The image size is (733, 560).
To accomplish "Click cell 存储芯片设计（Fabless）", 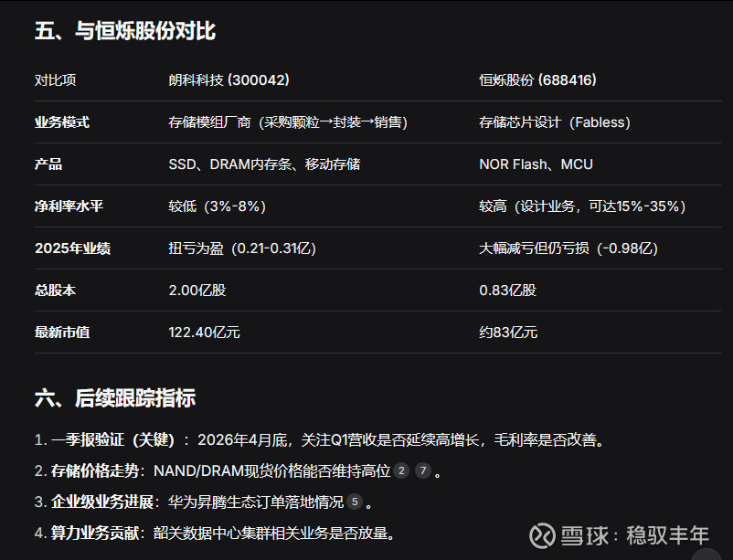I will pyautogui.click(x=555, y=122).
